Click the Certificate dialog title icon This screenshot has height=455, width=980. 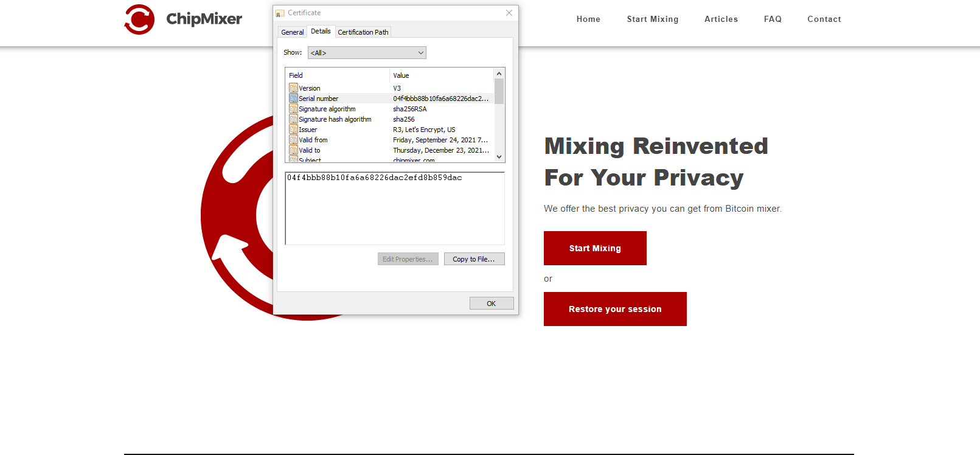(x=280, y=13)
